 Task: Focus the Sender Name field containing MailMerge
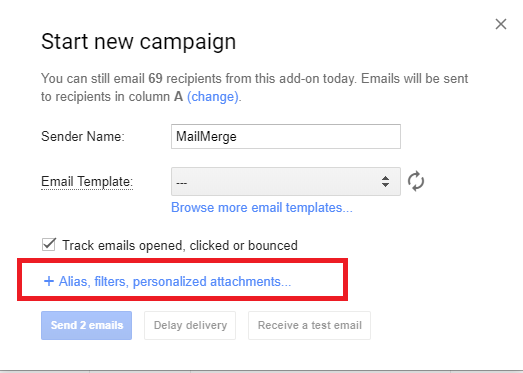(x=286, y=136)
